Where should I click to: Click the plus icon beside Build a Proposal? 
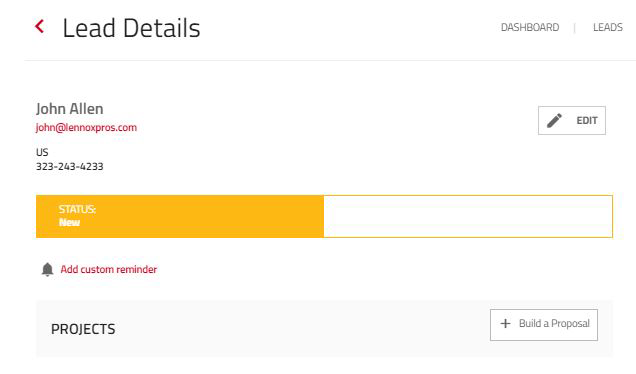coord(505,323)
